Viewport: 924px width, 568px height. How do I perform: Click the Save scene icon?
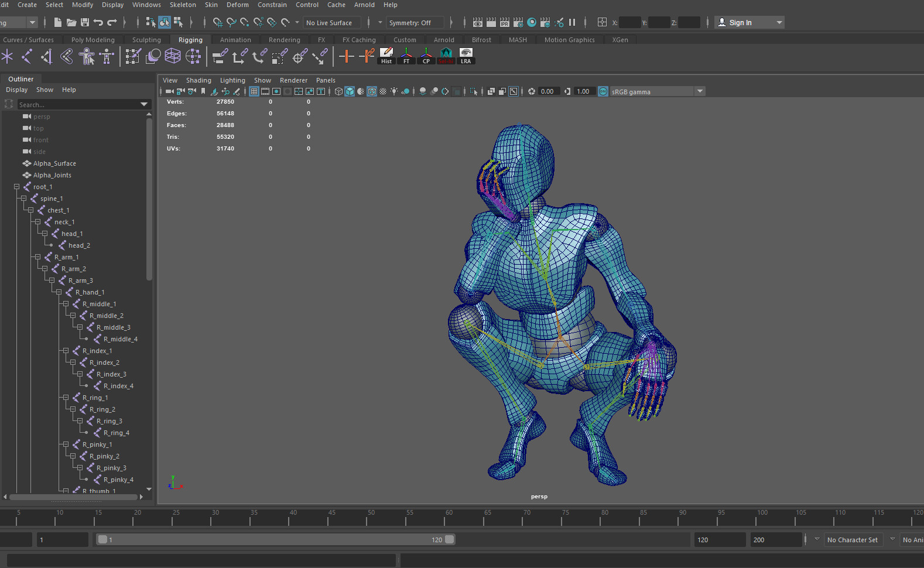[x=85, y=22]
